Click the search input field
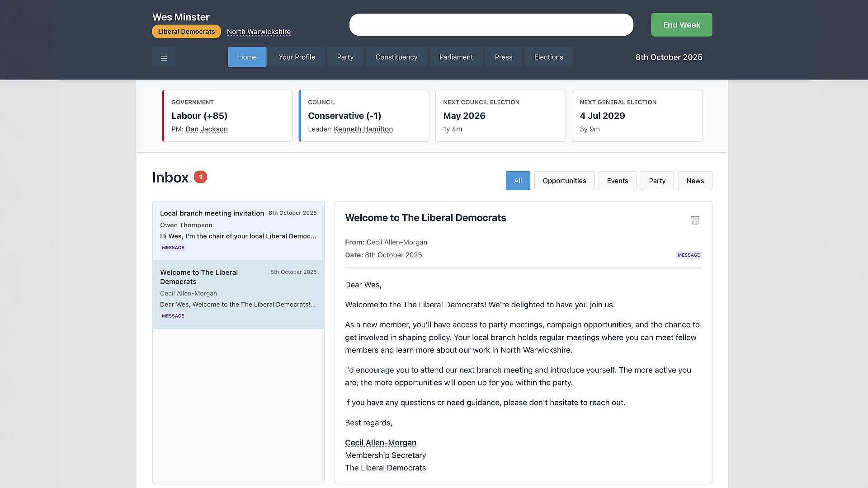This screenshot has height=488, width=868. point(491,25)
